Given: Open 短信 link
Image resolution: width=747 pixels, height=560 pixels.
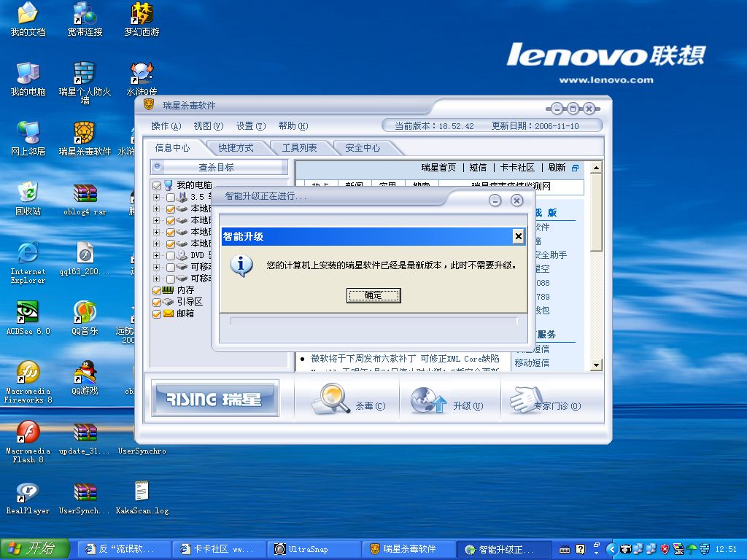Looking at the screenshot, I should pyautogui.click(x=478, y=168).
